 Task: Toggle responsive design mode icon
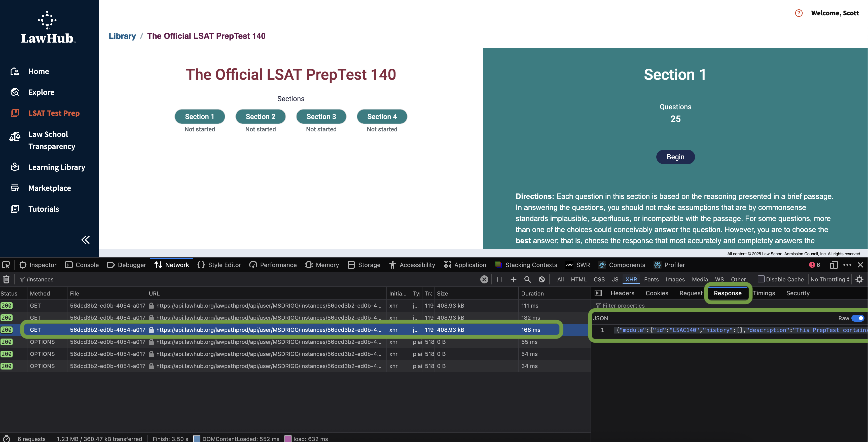pos(834,265)
